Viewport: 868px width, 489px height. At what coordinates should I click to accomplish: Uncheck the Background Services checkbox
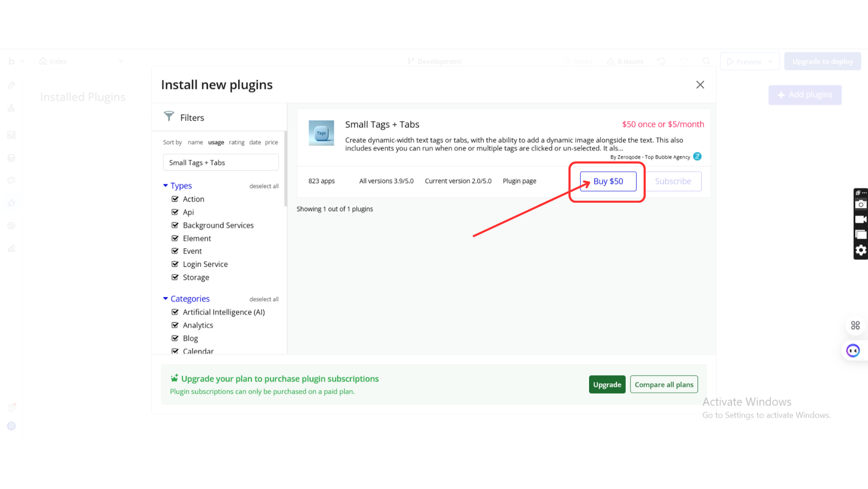[175, 225]
